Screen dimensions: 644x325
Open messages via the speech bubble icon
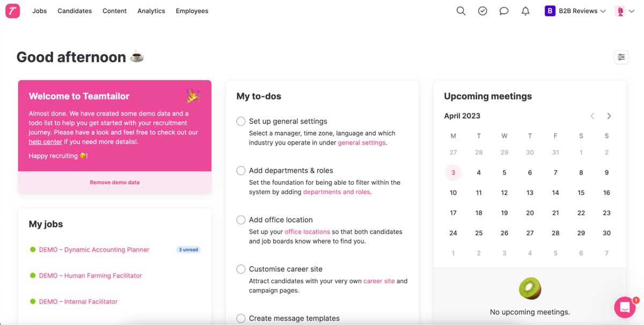tap(503, 11)
